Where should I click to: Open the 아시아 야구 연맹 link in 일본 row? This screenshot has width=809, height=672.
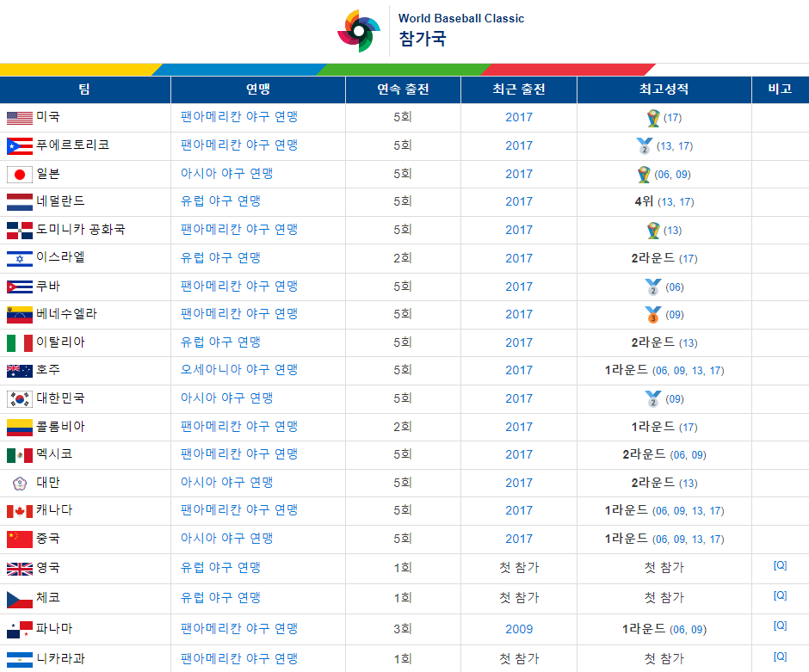pyautogui.click(x=226, y=174)
